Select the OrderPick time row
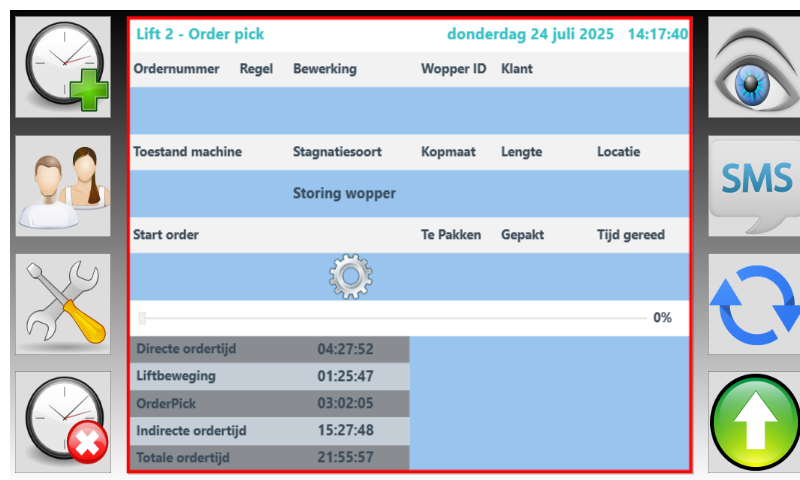The width and height of the screenshot is (800, 480). [269, 403]
